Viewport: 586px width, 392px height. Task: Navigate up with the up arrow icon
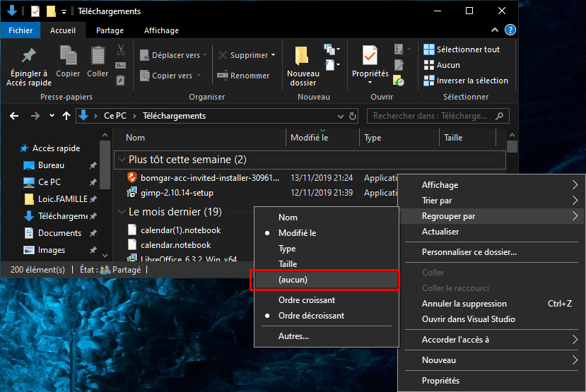click(x=66, y=116)
